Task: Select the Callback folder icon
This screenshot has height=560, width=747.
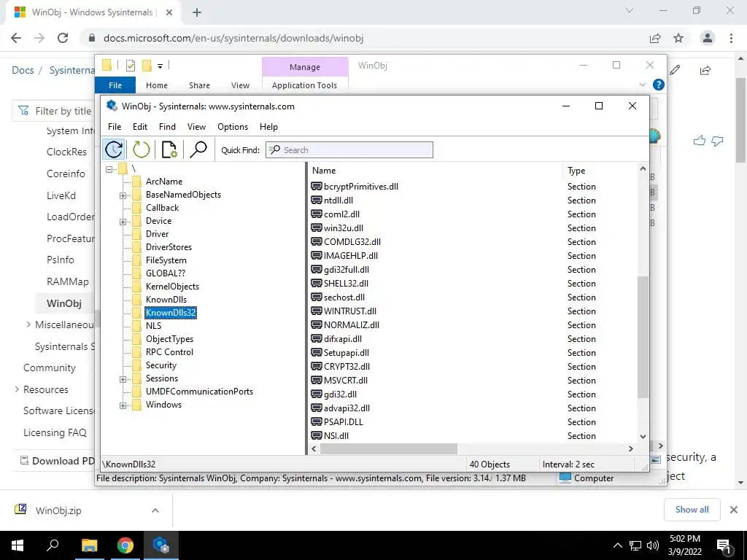Action: coord(136,208)
